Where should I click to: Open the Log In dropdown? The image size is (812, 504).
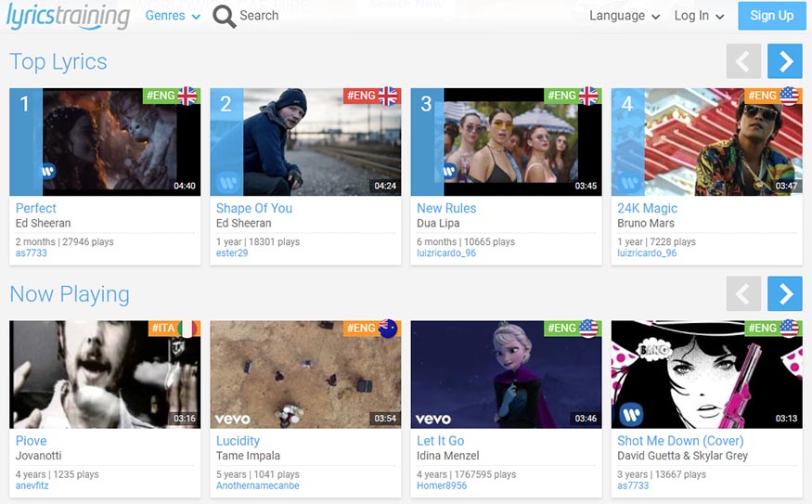pos(698,16)
